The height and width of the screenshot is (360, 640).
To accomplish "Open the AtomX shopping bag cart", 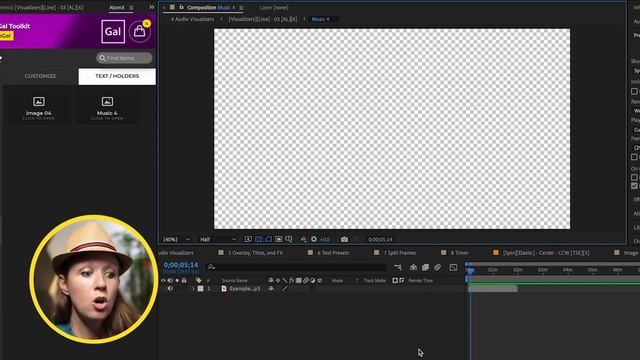I will (139, 31).
